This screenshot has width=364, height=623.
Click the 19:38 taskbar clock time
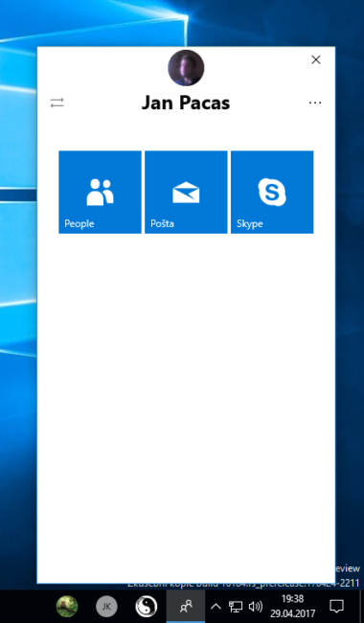[x=292, y=599]
